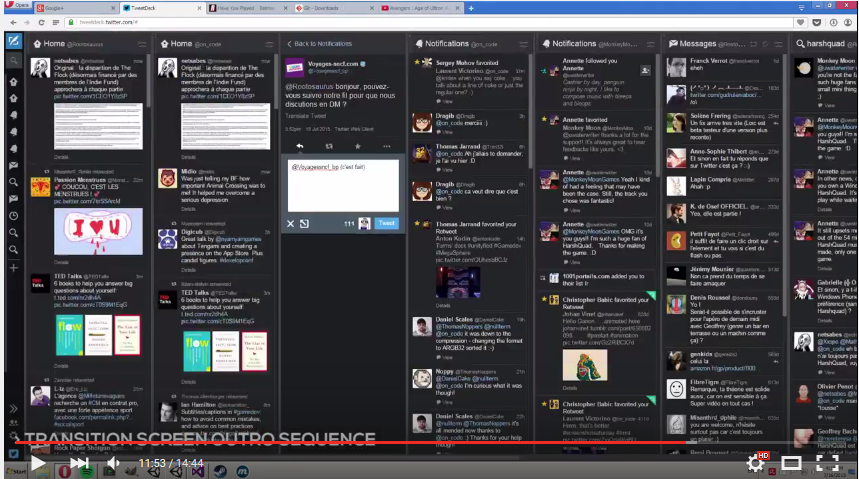Choose account avatar beside character counter

click(x=364, y=223)
